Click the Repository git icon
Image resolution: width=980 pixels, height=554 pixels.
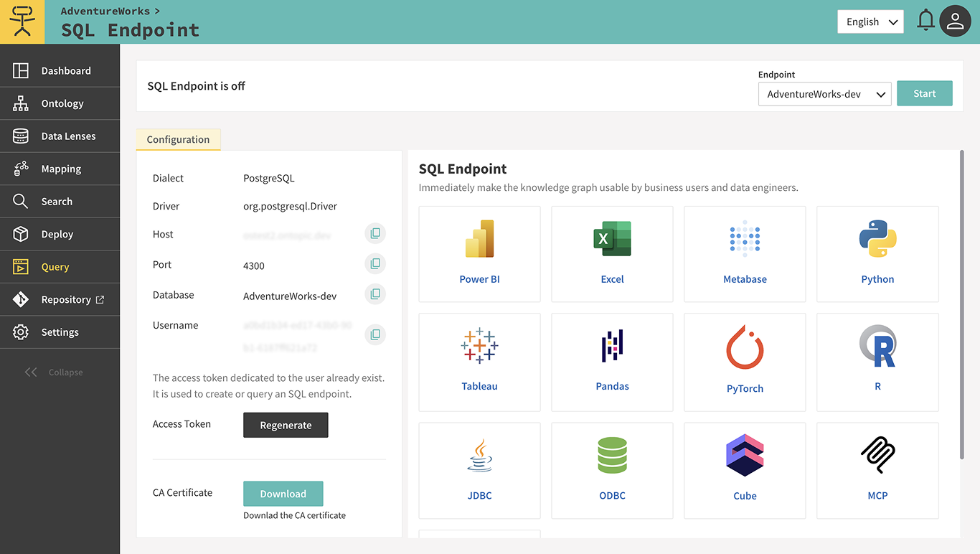(21, 299)
